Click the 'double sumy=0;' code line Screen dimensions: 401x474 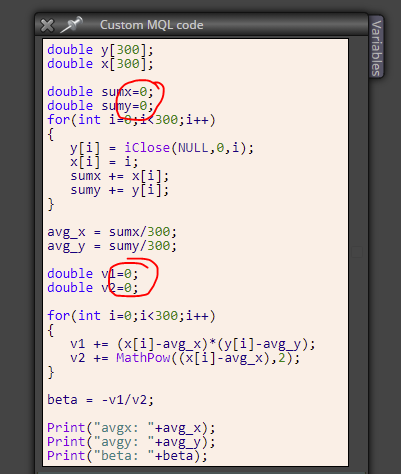(100, 106)
